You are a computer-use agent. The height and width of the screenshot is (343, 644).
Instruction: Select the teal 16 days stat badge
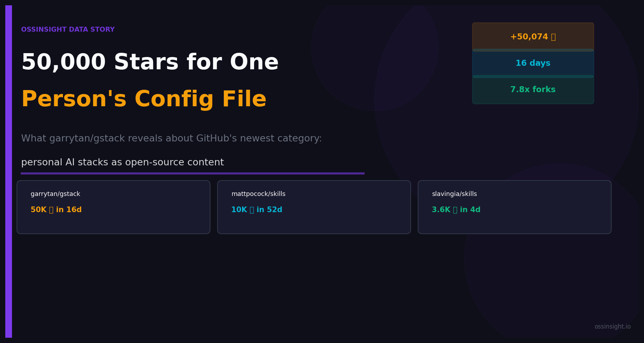click(x=533, y=63)
